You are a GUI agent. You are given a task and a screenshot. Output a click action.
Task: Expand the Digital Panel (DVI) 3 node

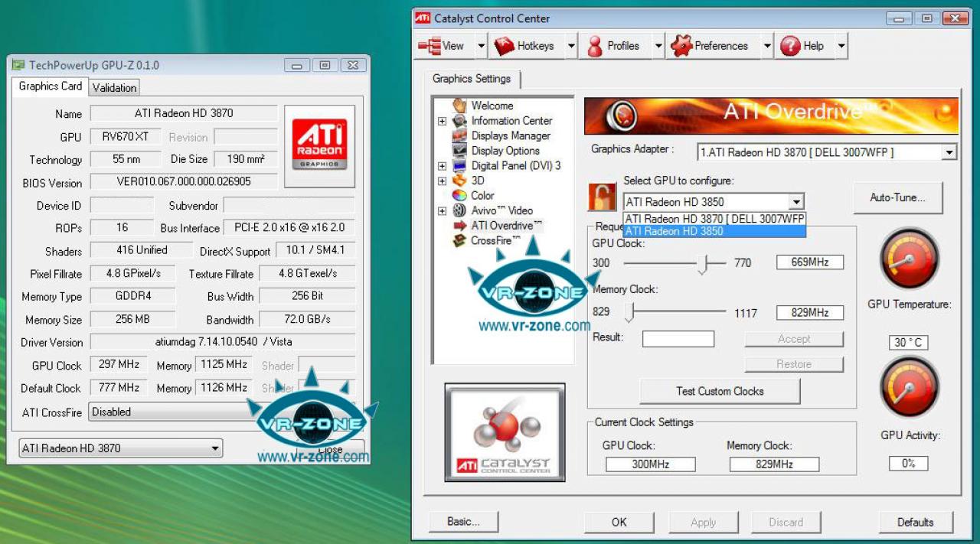tap(442, 166)
